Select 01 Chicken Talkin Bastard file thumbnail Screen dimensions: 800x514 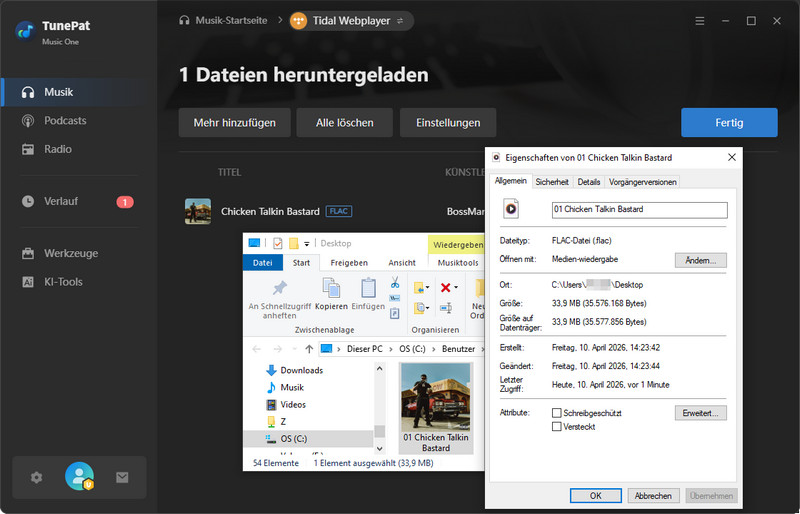pyautogui.click(x=436, y=408)
